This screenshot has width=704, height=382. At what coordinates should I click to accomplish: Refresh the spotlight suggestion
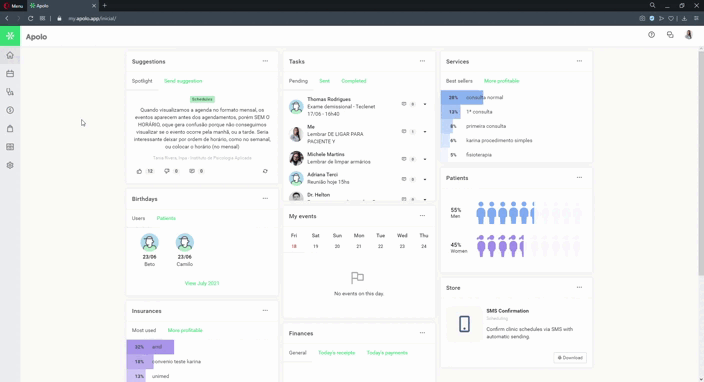coord(265,171)
